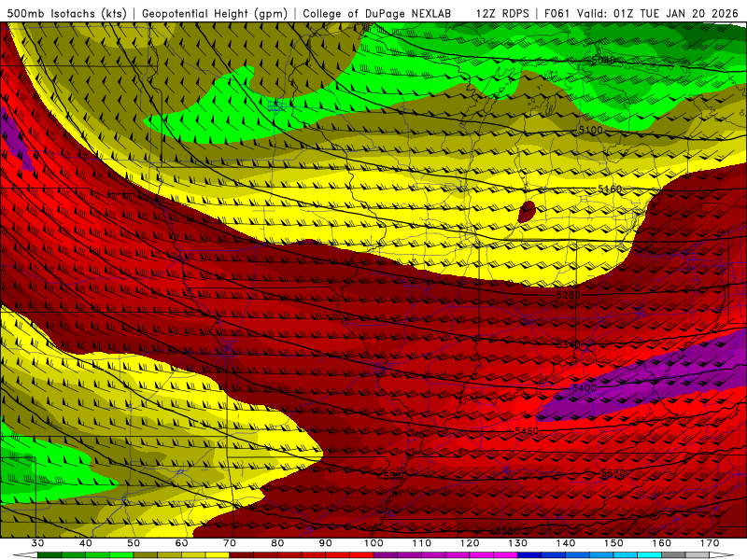
Task: Click the 5340 height contour label
Action: pos(569,344)
